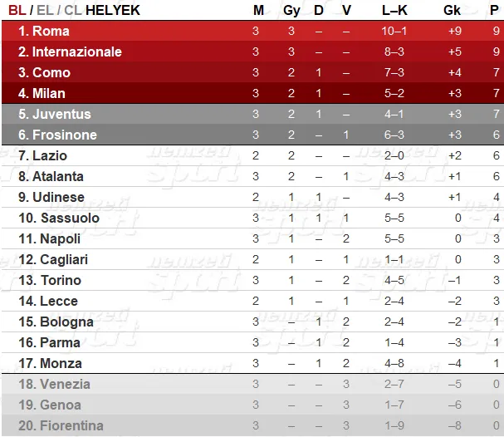The height and width of the screenshot is (437, 504).
Task: Select the Sassuolo row
Action: pos(252,218)
